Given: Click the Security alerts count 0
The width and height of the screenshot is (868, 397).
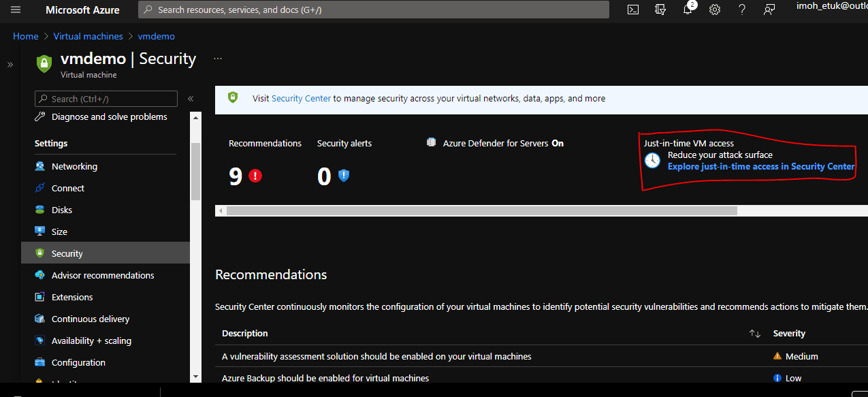Looking at the screenshot, I should point(324,176).
